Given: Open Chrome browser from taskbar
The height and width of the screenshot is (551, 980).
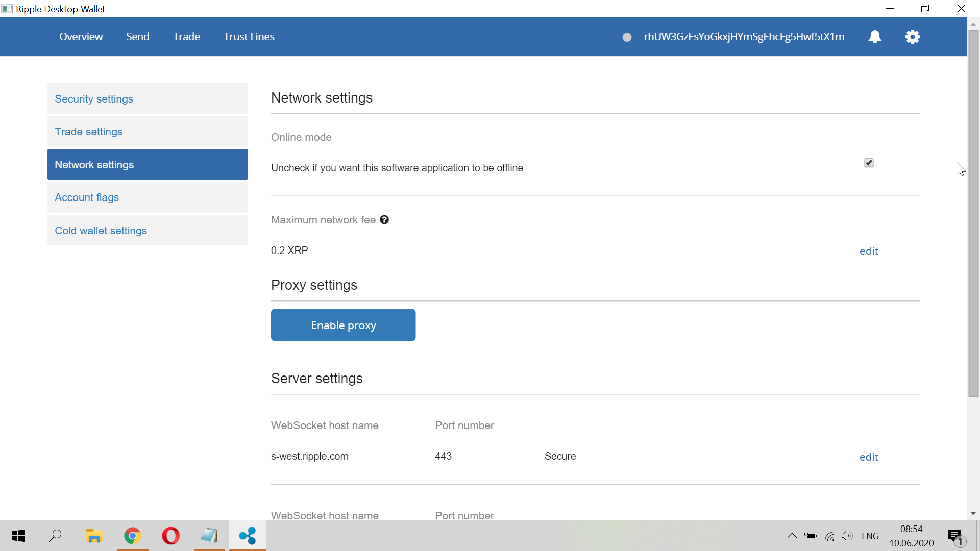Looking at the screenshot, I should (133, 536).
